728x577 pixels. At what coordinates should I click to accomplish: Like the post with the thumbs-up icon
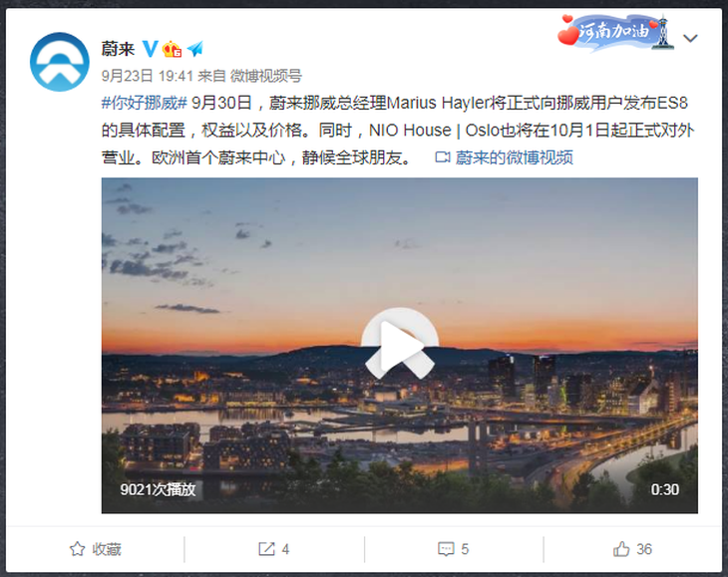(621, 549)
